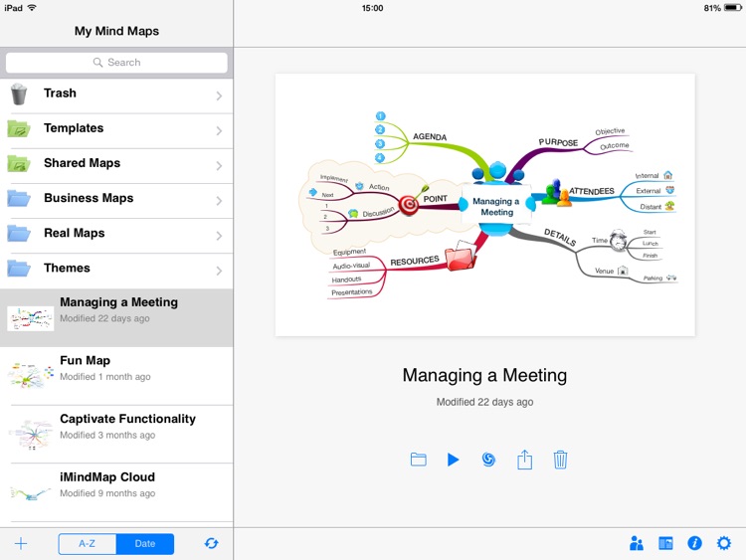Sort maps by Date
The image size is (746, 560).
point(145,543)
